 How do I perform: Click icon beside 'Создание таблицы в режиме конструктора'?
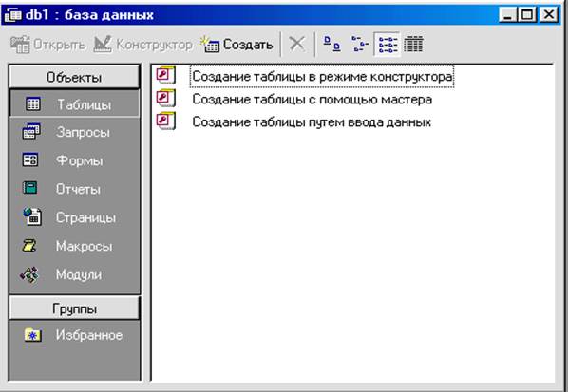166,75
